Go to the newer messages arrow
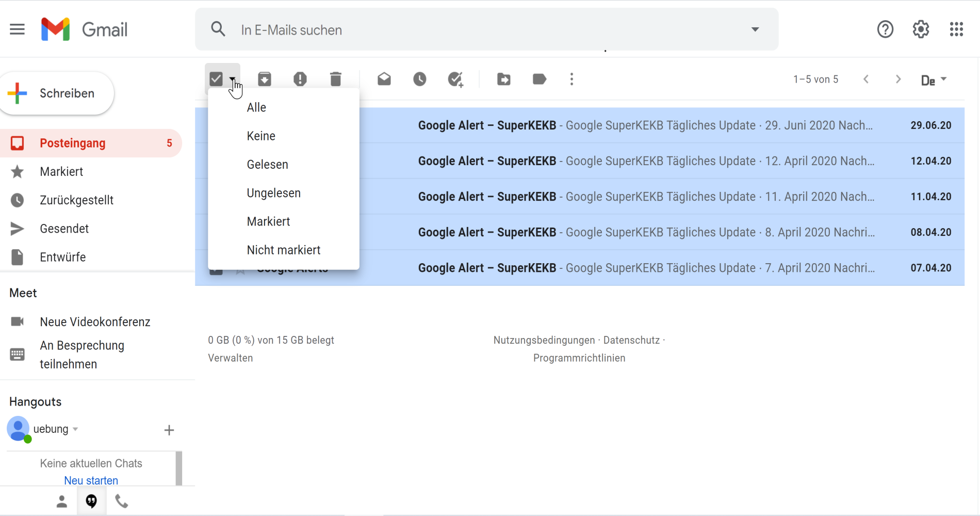The image size is (980, 516). click(x=866, y=79)
